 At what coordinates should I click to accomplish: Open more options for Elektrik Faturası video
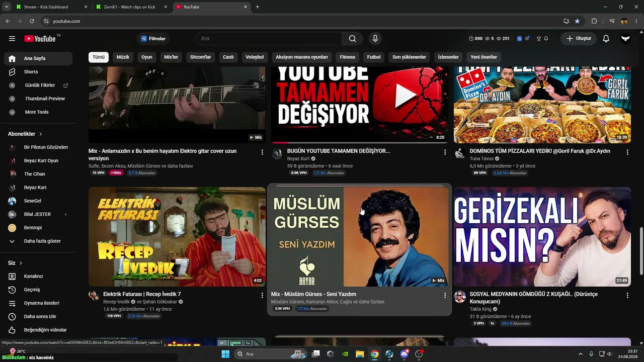[x=262, y=295]
